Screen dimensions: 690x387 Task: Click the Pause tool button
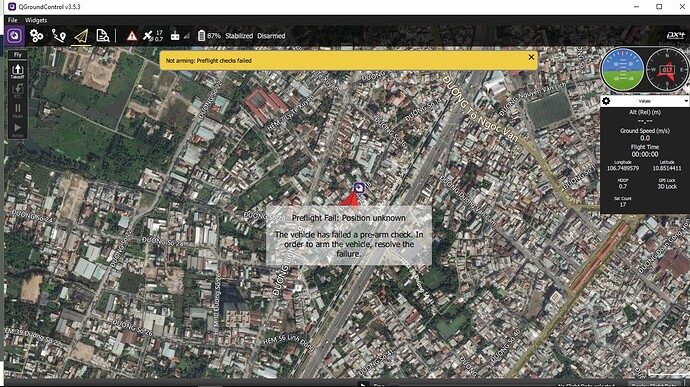pos(18,111)
